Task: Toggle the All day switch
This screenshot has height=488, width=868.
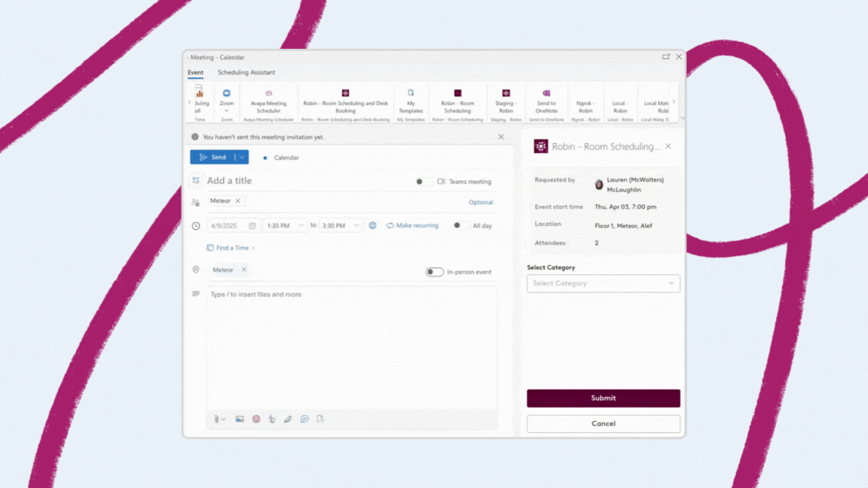Action: [x=461, y=226]
